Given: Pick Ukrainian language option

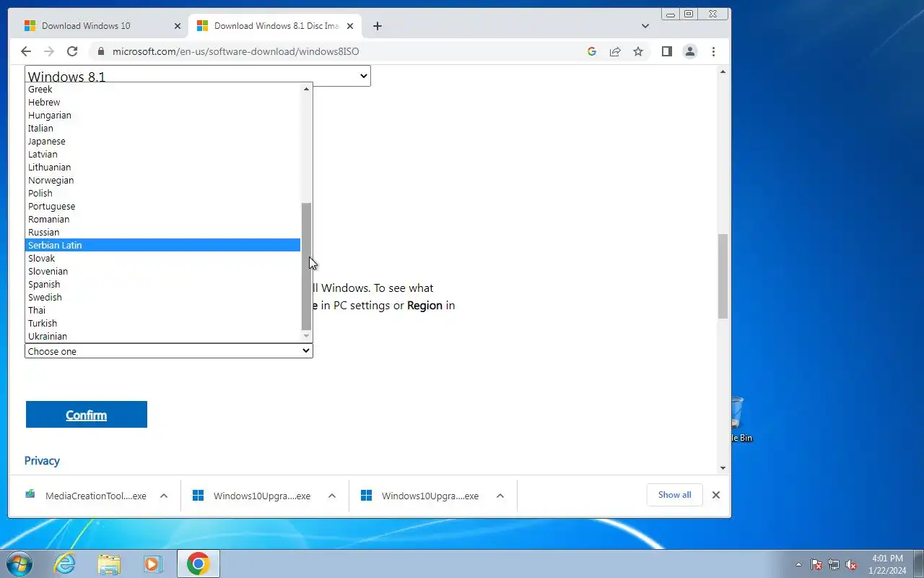Looking at the screenshot, I should point(162,337).
